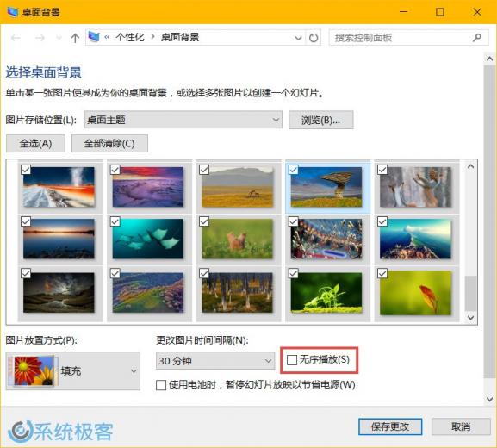Tick the pause slideshow on battery checkbox
This screenshot has height=448, width=497.
tap(161, 385)
